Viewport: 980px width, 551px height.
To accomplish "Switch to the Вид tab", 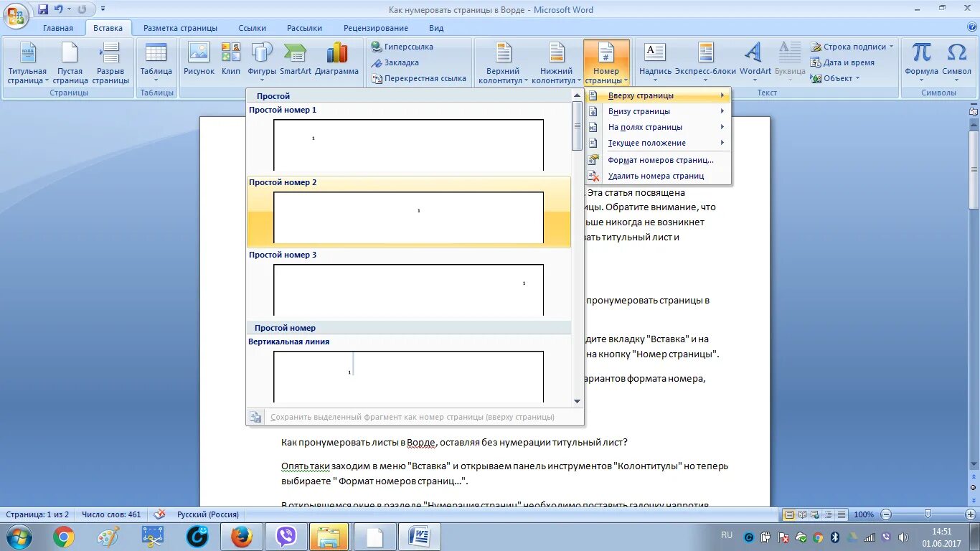I will pos(436,28).
